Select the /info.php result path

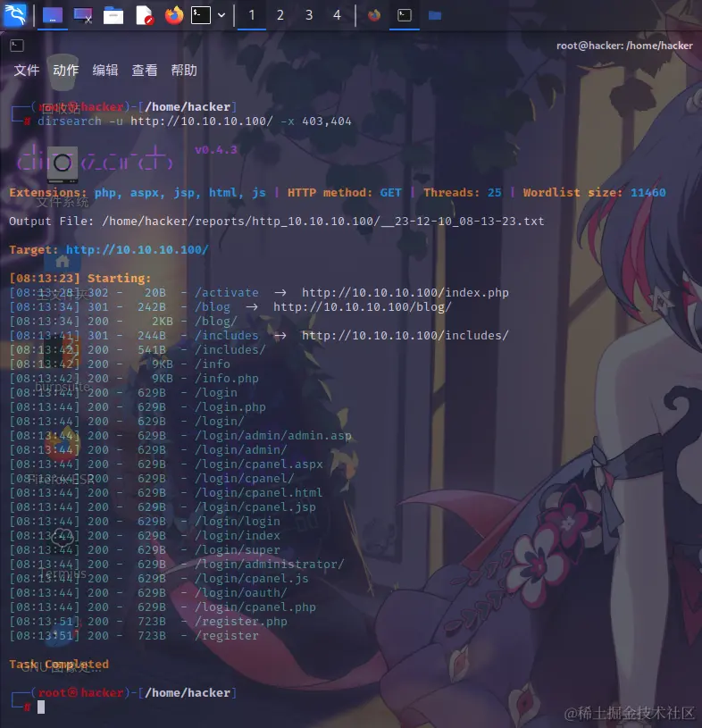point(227,379)
